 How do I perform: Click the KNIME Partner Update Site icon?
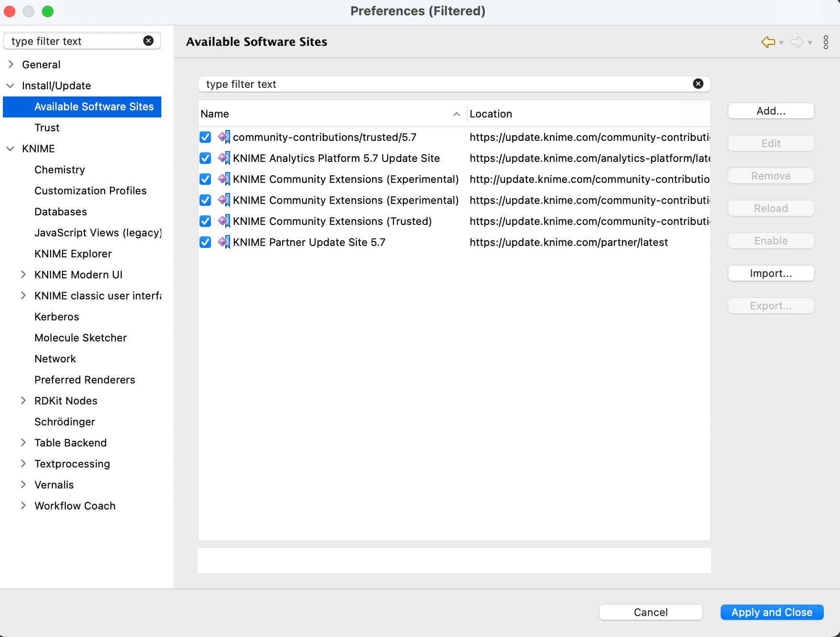tap(223, 242)
